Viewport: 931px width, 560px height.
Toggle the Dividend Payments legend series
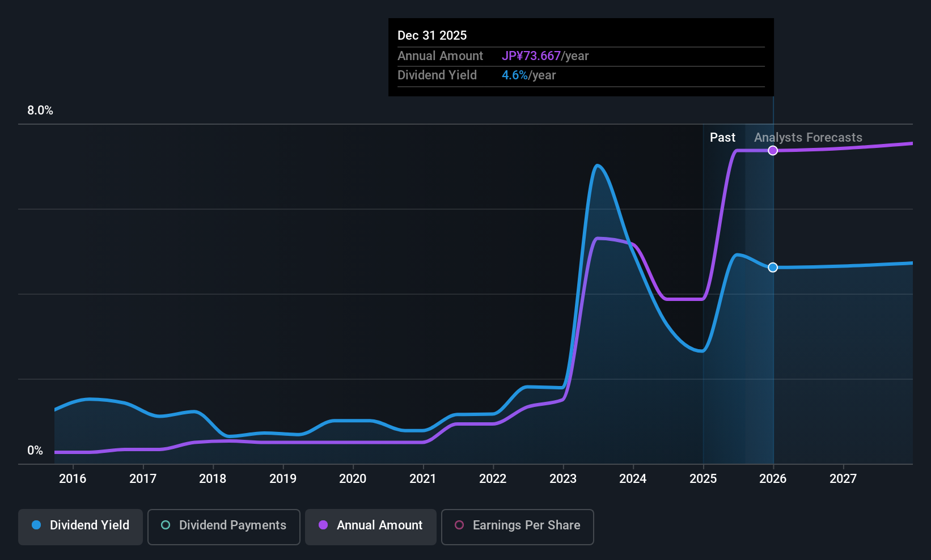click(x=224, y=527)
